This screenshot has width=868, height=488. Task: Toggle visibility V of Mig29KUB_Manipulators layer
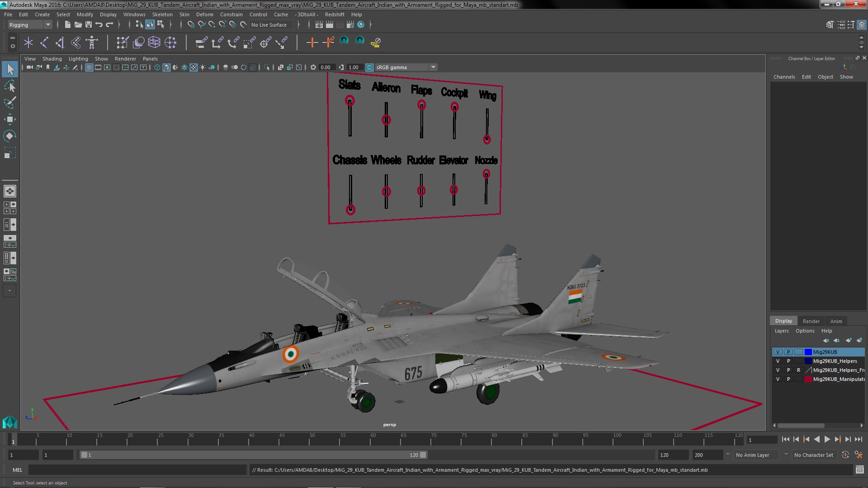coord(778,379)
